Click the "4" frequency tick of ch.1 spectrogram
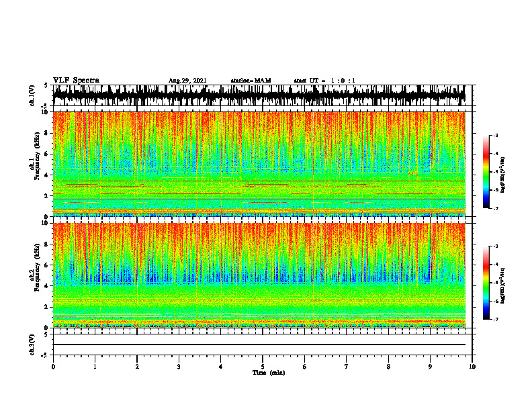 coord(47,175)
